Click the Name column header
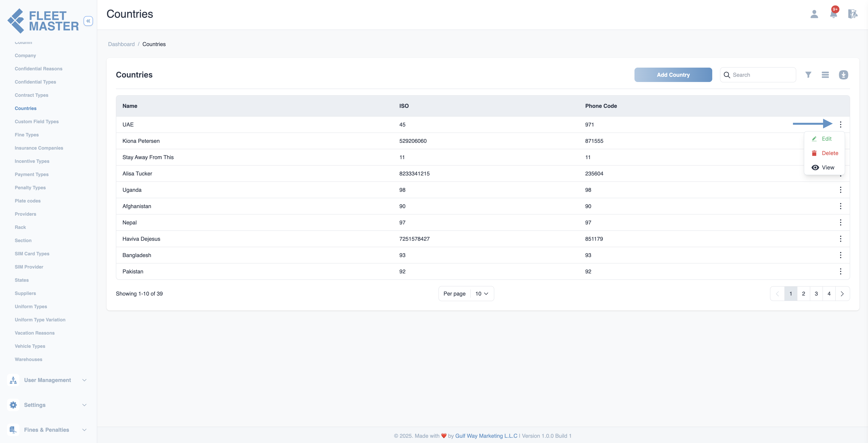 [x=130, y=106]
